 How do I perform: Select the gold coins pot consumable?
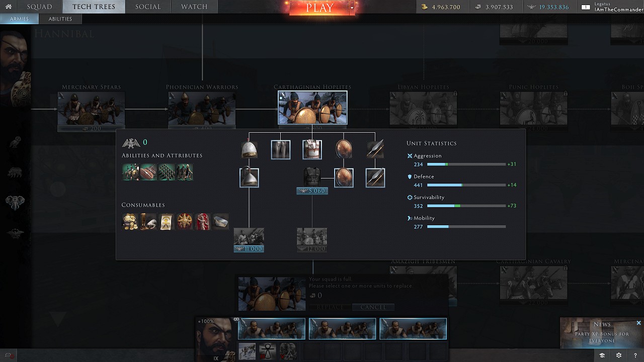(x=130, y=221)
